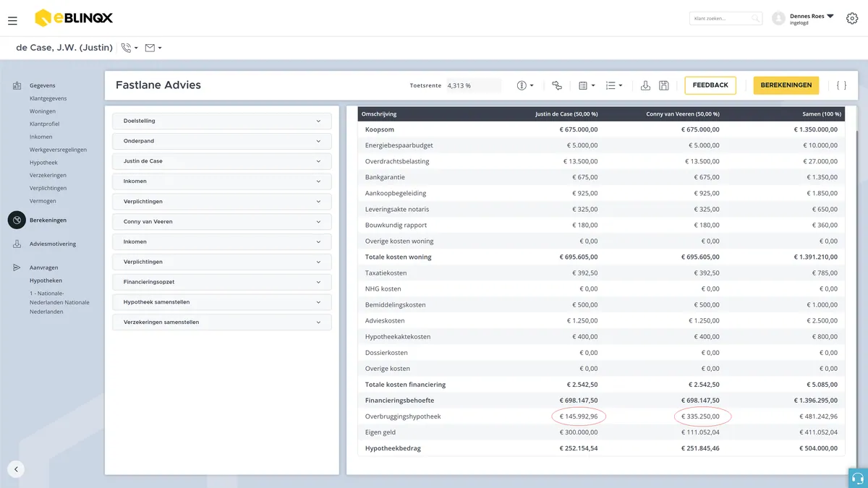Click the Aanvragen paper-plane icon
The width and height of the screenshot is (868, 488).
(x=17, y=267)
